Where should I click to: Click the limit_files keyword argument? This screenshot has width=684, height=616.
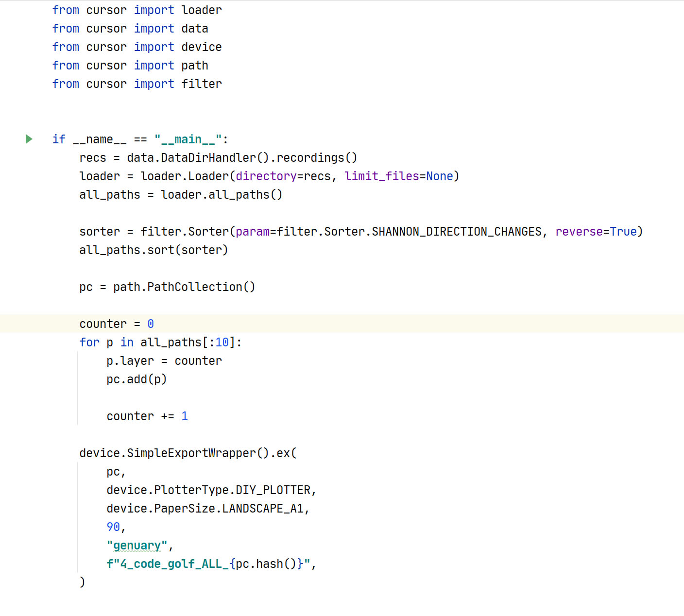[381, 176]
